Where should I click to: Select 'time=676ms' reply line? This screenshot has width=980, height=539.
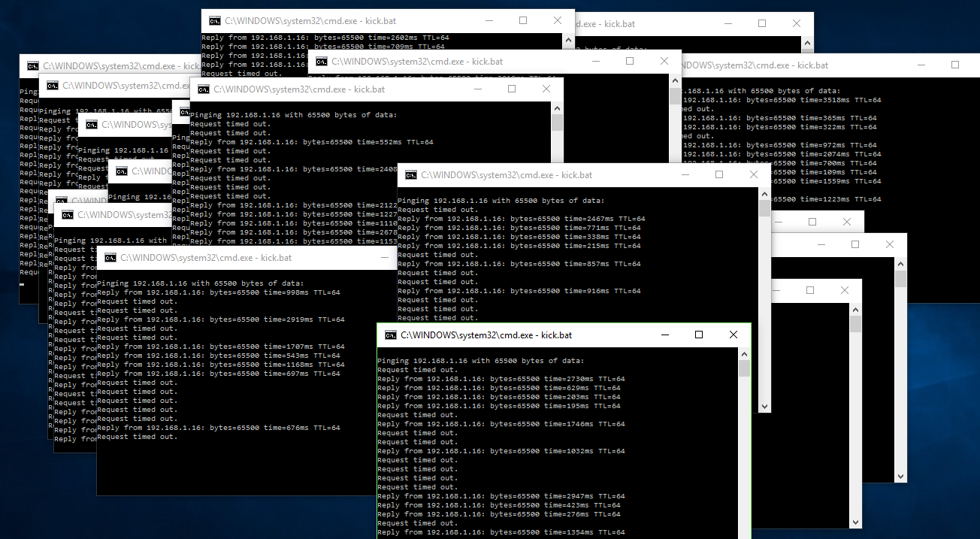point(219,428)
